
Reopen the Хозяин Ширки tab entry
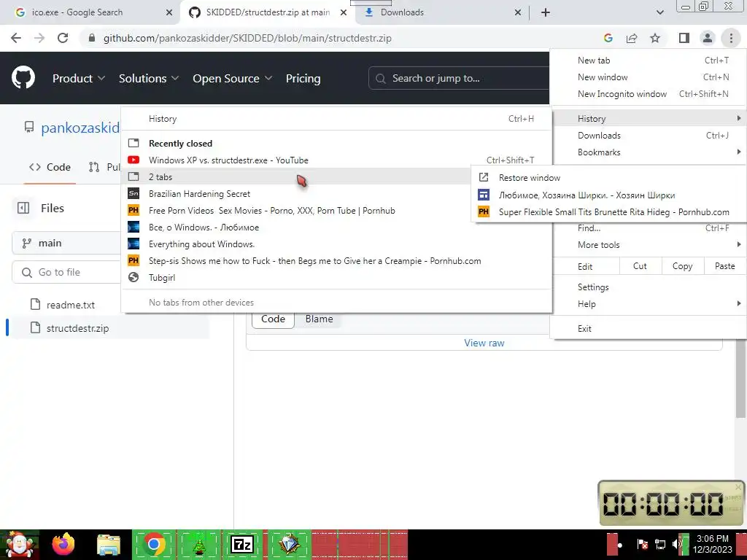tap(608, 195)
